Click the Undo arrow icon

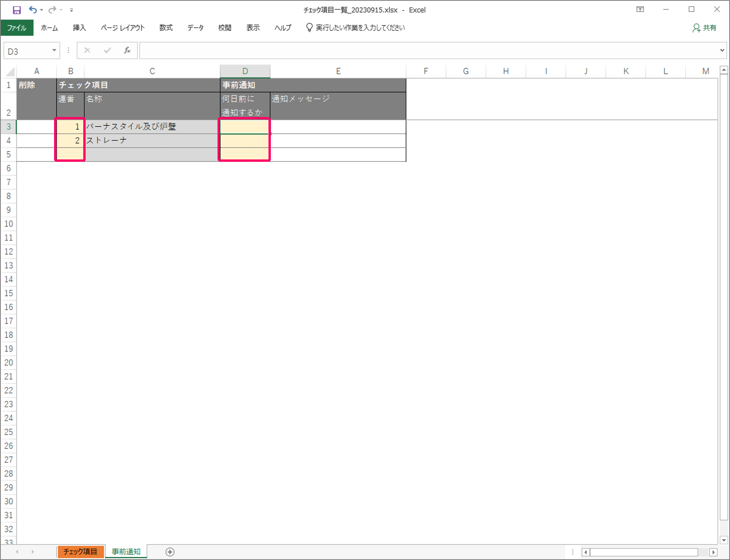[x=33, y=10]
